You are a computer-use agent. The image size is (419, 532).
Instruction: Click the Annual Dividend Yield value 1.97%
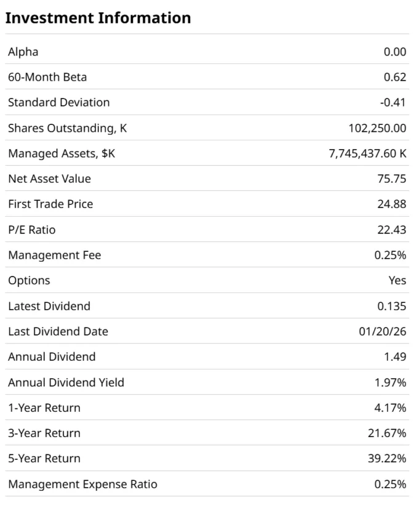click(390, 382)
